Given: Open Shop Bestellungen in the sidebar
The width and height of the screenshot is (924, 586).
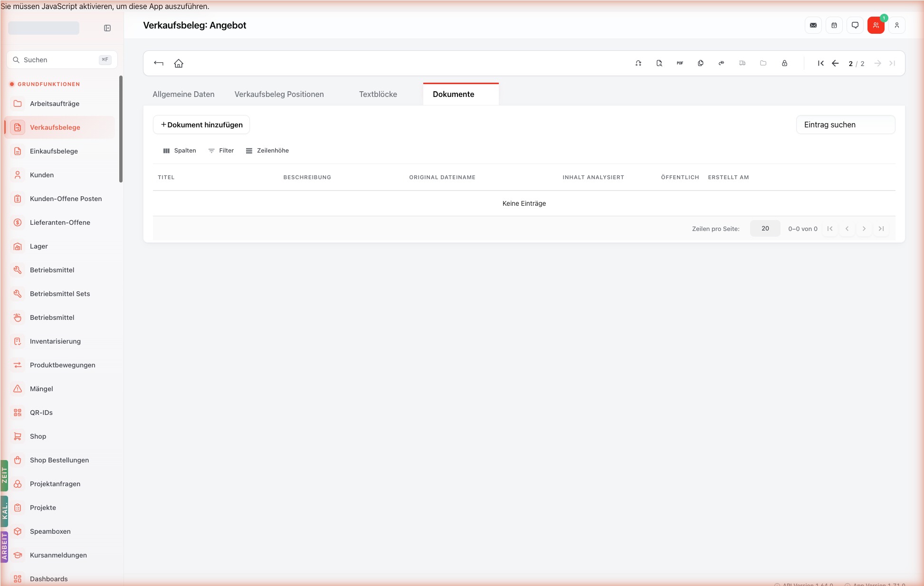Looking at the screenshot, I should pyautogui.click(x=60, y=460).
